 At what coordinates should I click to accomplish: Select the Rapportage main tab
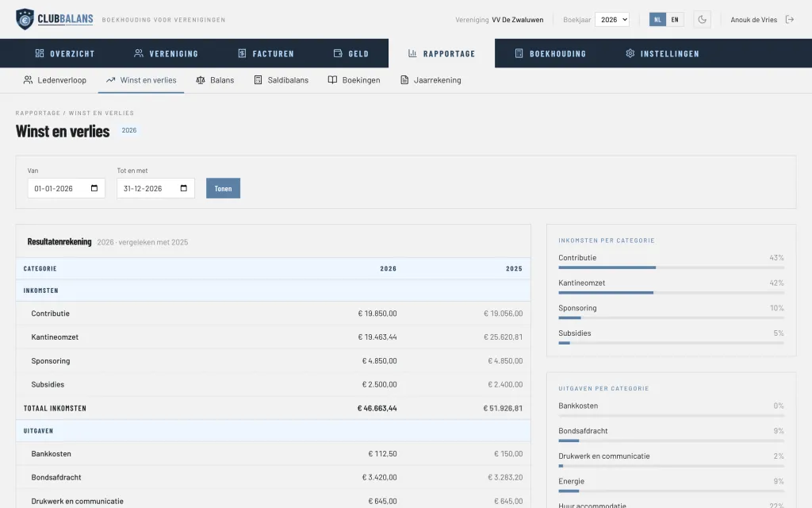(x=442, y=53)
